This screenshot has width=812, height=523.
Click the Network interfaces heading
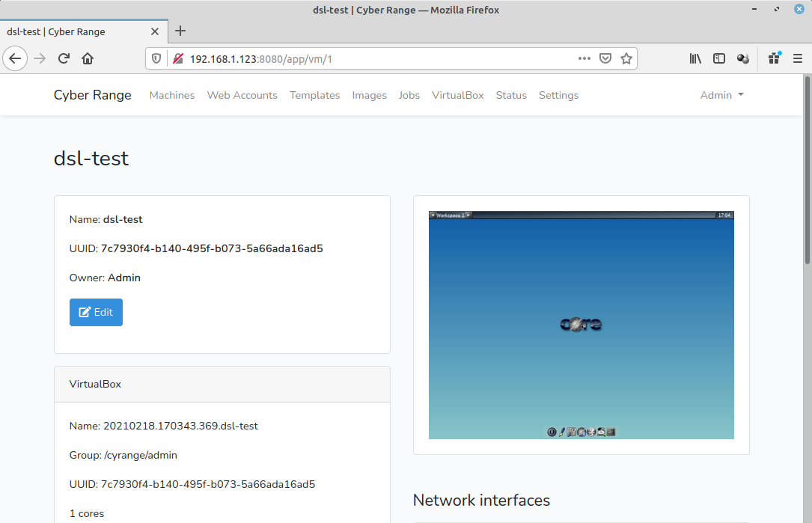482,501
